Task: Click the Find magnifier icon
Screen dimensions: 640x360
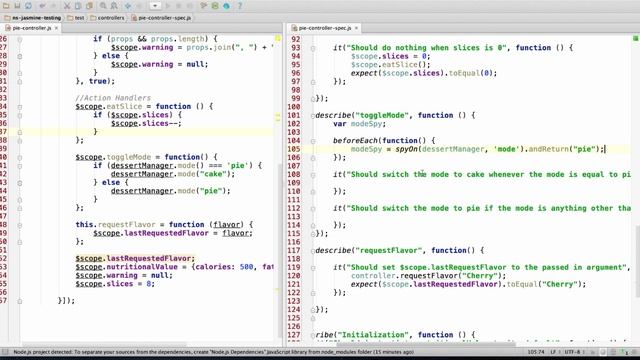Action: coord(103,6)
